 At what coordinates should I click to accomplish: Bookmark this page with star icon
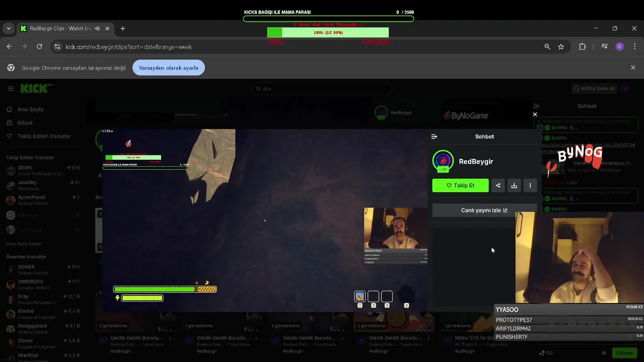(561, 47)
